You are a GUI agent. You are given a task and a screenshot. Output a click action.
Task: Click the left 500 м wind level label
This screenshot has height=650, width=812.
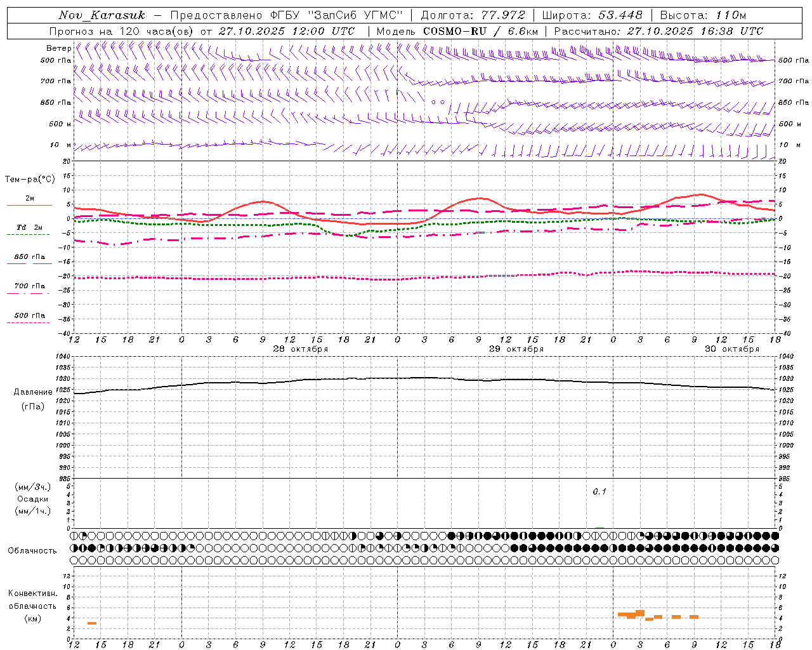click(60, 124)
